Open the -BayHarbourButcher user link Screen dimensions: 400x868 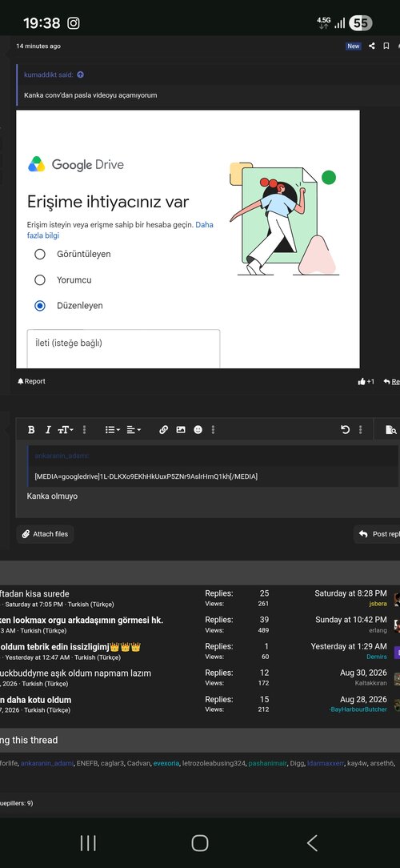pos(358,709)
